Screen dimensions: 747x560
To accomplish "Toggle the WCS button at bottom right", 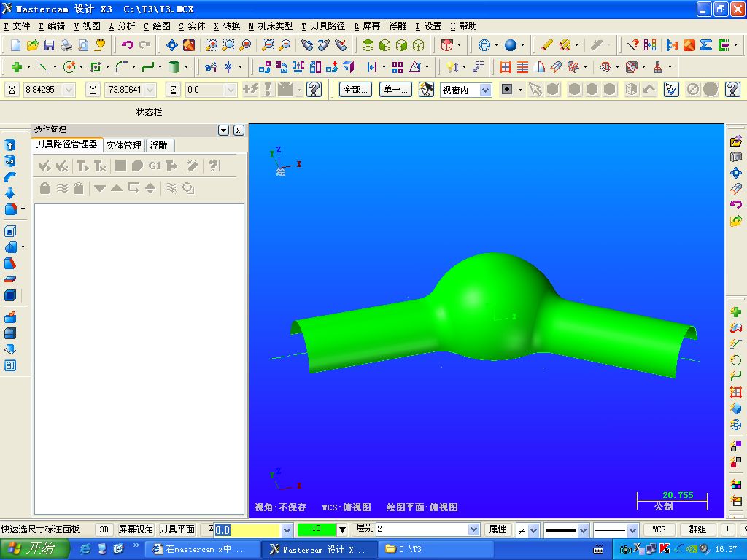I will [x=659, y=529].
